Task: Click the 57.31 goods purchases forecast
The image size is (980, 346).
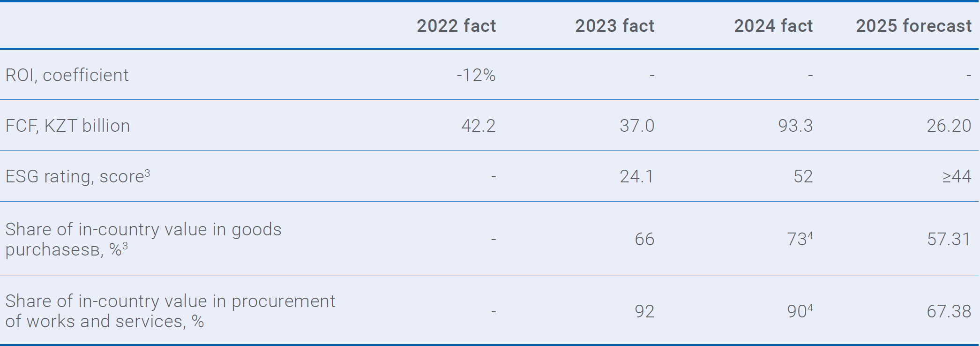Action: 949,239
